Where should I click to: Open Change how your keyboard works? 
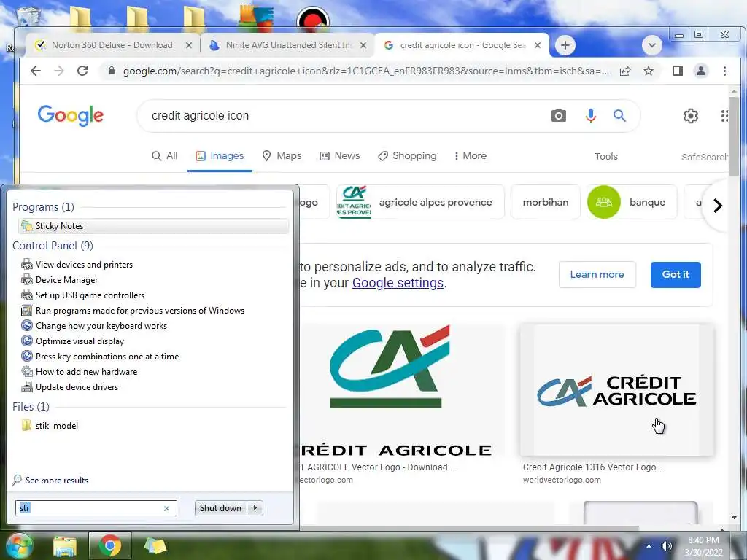point(101,326)
